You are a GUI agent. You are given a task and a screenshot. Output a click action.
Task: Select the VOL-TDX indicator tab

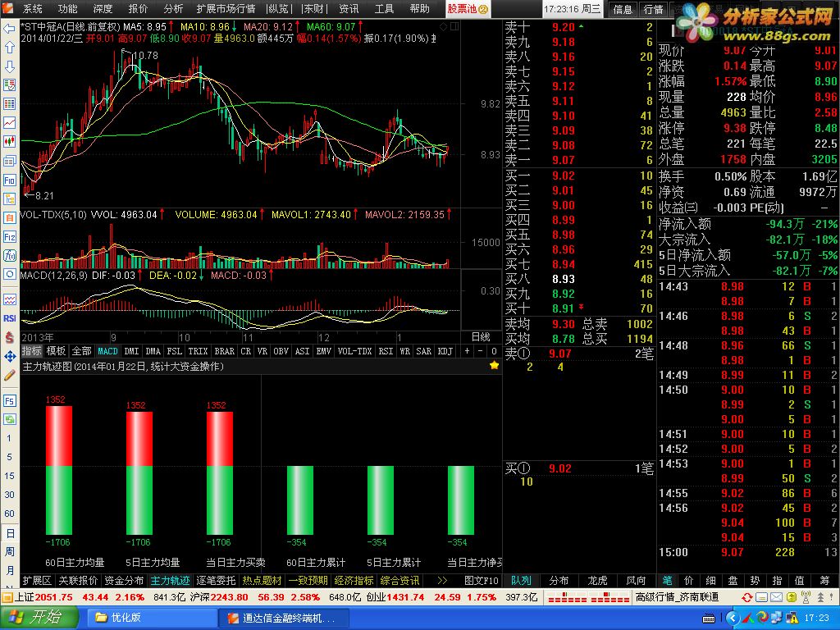[x=354, y=351]
